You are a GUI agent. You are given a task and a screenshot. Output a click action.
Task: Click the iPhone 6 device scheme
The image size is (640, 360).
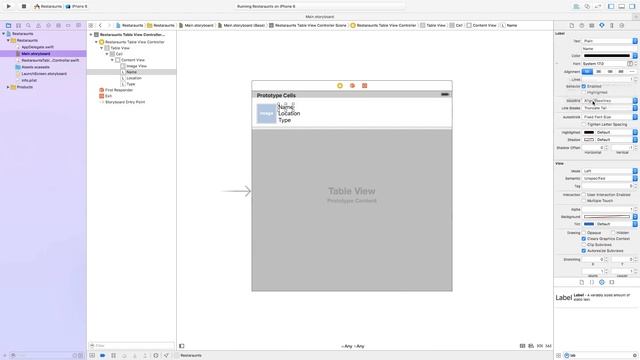76,7
